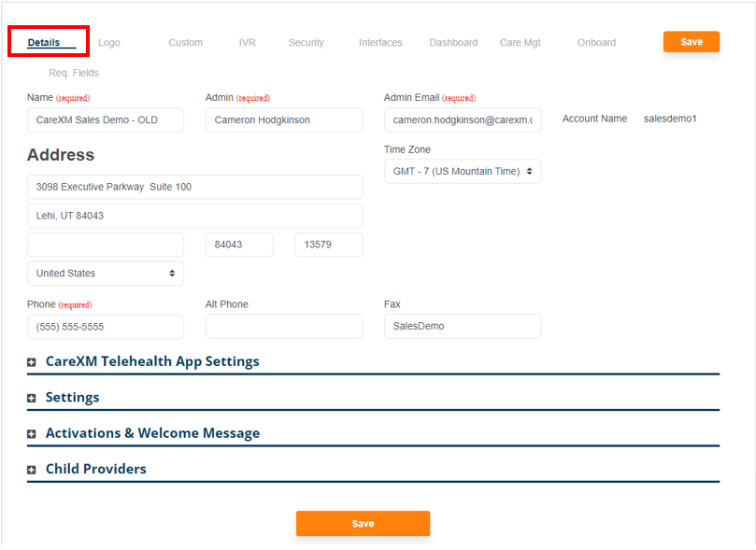Switch to the Logo tab
Screen dimensions: 756x550
[109, 43]
